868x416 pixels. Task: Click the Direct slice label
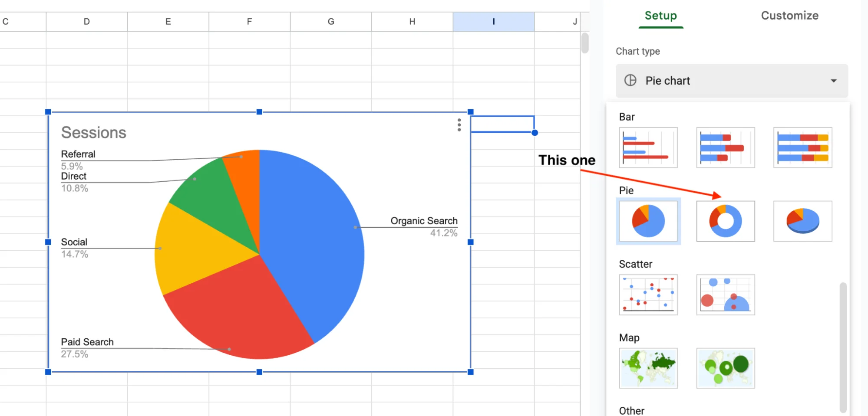pos(73,176)
